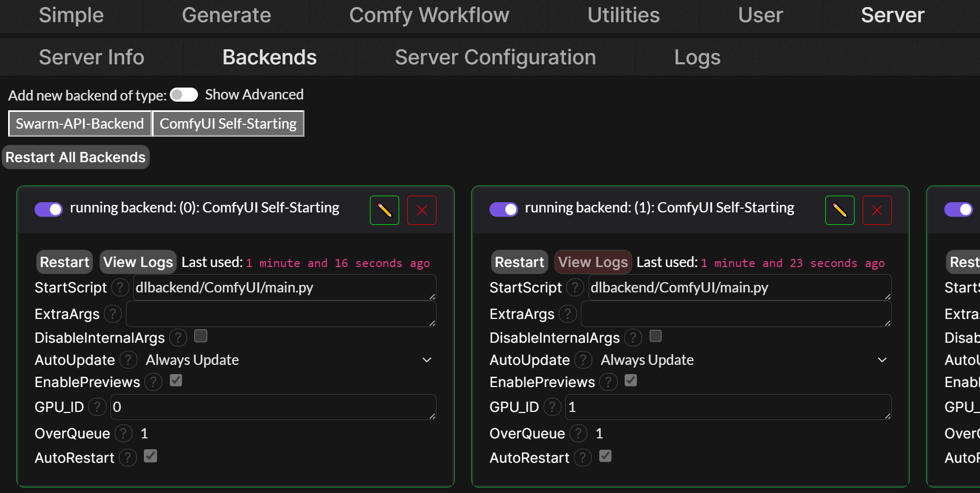The height and width of the screenshot is (493, 980).
Task: Click pencil edit icon for backend 1
Action: 839,210
